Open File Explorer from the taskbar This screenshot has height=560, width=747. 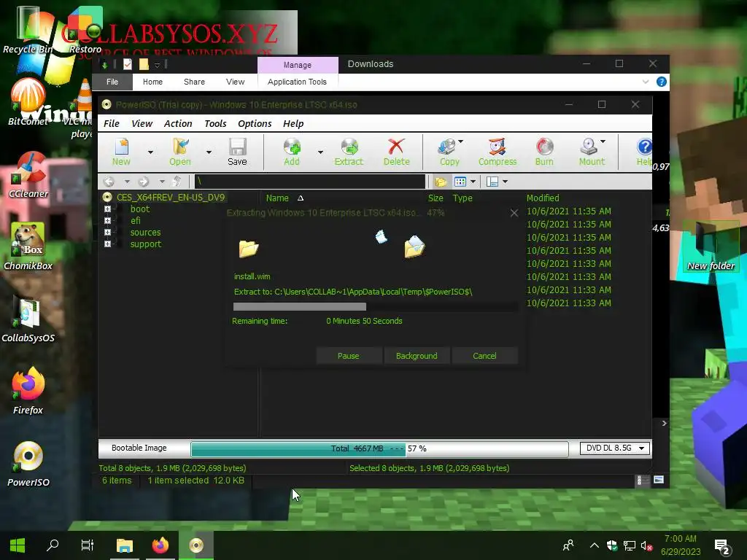[124, 545]
